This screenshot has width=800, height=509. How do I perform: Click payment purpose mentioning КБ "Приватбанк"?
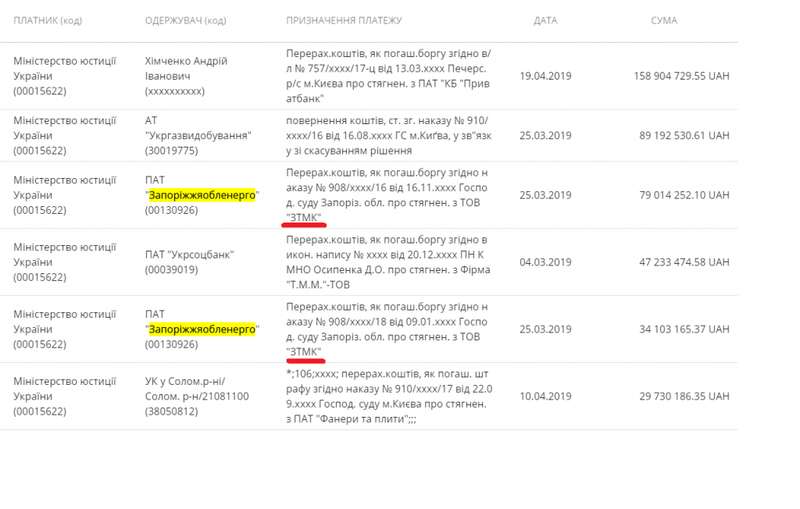pyautogui.click(x=388, y=76)
